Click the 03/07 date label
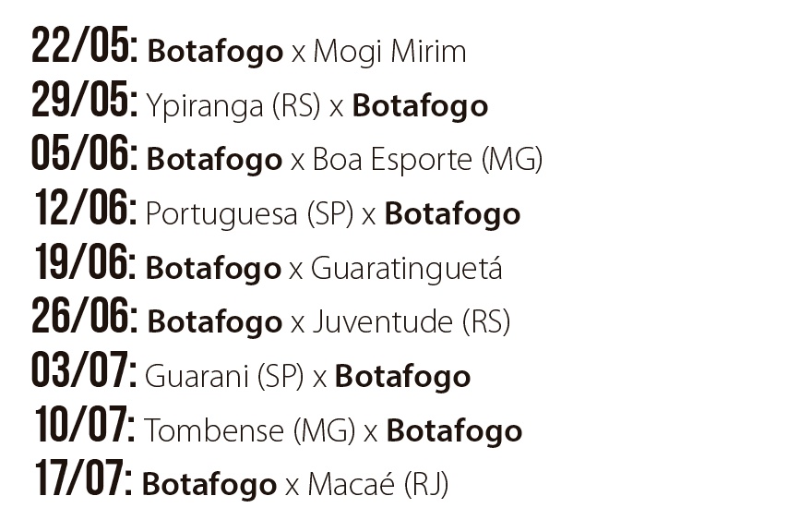This screenshot has width=812, height=508. (x=84, y=369)
